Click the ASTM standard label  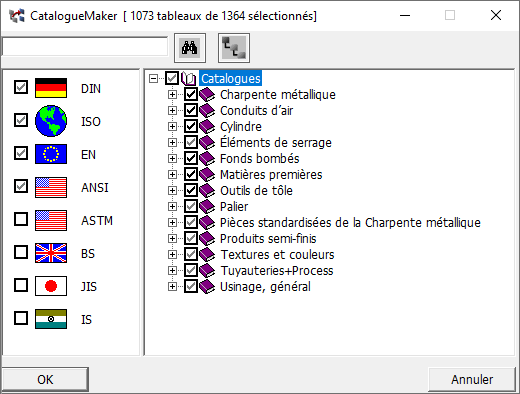97,221
